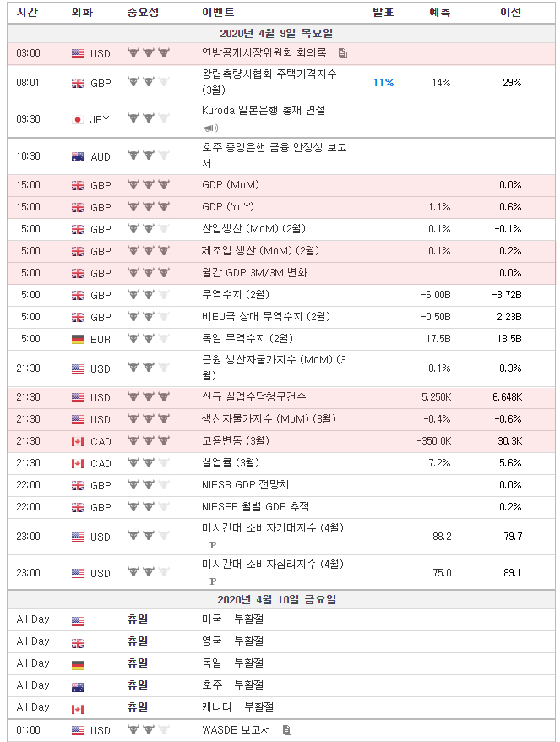This screenshot has width=560, height=742.
Task: Click the three-bull importance icons for 신규 실업수당청구건수
Action: click(149, 396)
